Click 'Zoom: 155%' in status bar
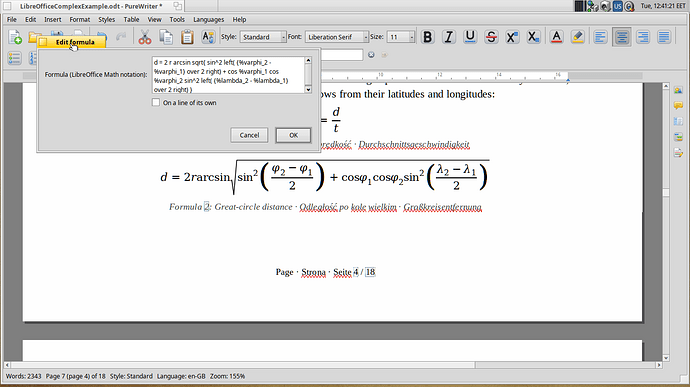690x387 pixels. 227,376
